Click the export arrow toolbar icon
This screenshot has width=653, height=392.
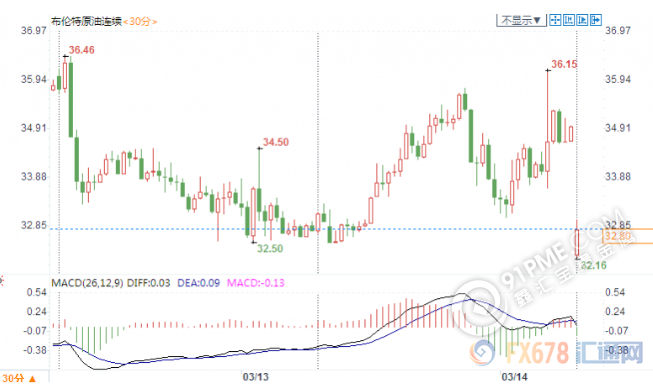596,20
